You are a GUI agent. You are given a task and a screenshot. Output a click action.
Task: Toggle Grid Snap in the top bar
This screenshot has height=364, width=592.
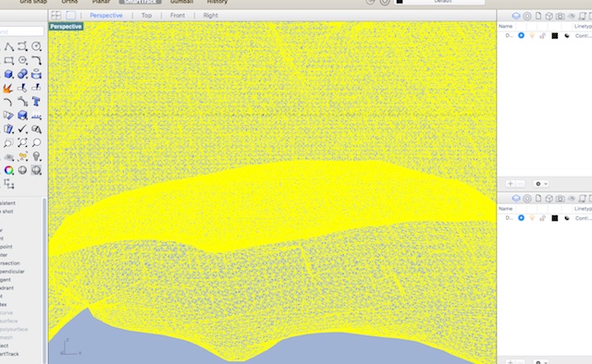[x=33, y=2]
